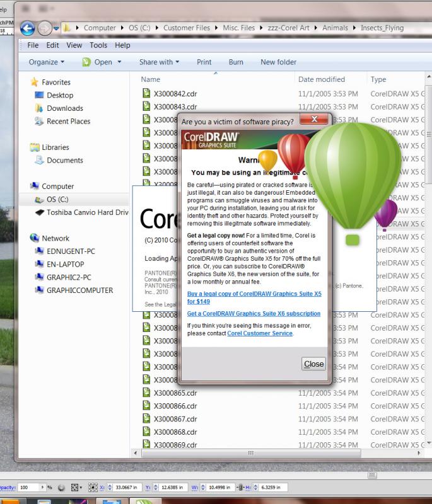Expand the arrow next to Open
Screen dimensions: 432x504
pyautogui.click(x=119, y=62)
